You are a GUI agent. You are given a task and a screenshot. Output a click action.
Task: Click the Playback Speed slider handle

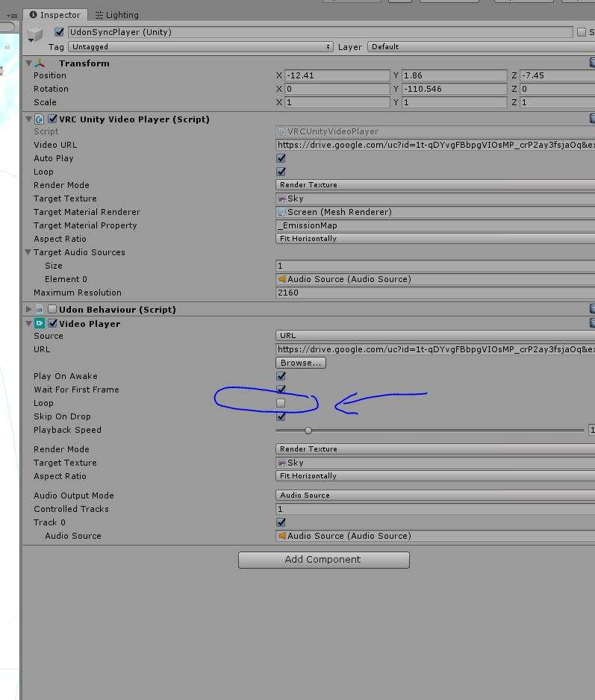click(308, 430)
